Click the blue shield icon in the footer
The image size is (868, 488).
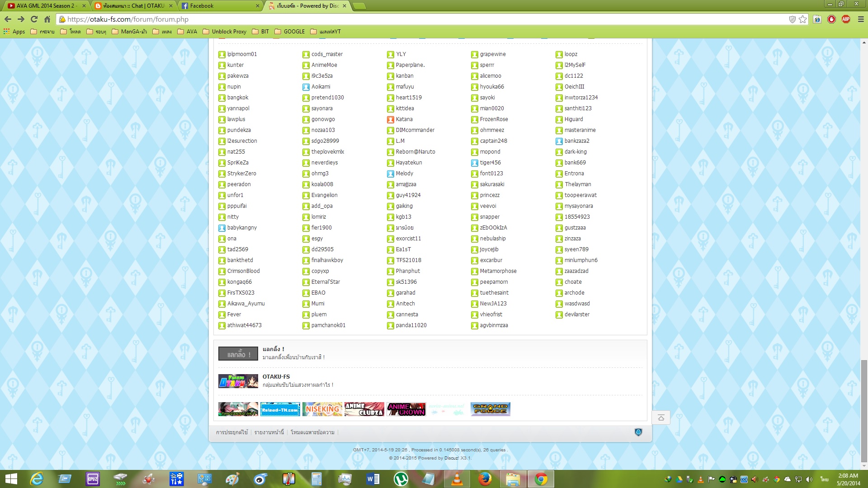[x=638, y=432]
